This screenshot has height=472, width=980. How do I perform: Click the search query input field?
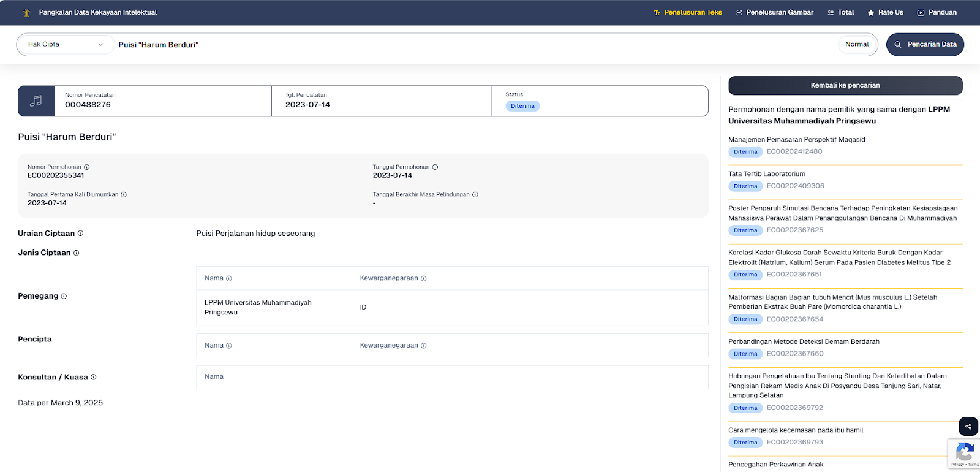click(x=475, y=44)
